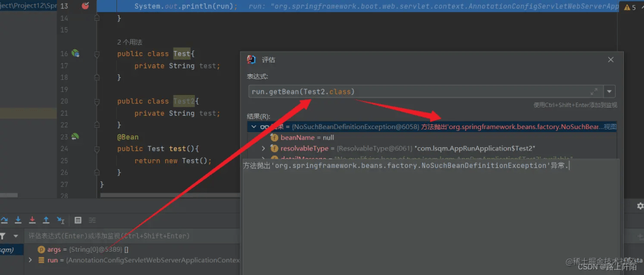Open the Evaluate Expression calculator icon
The height and width of the screenshot is (275, 644).
coord(78,220)
